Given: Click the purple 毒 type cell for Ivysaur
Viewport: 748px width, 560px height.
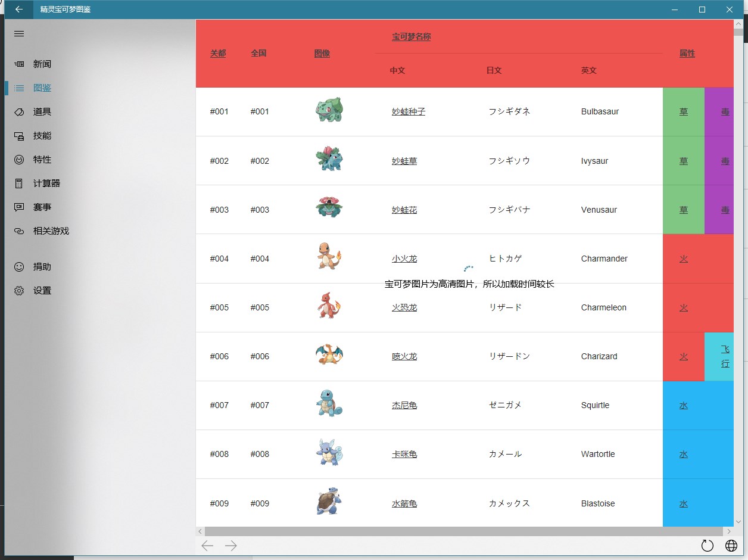Looking at the screenshot, I should 719,161.
